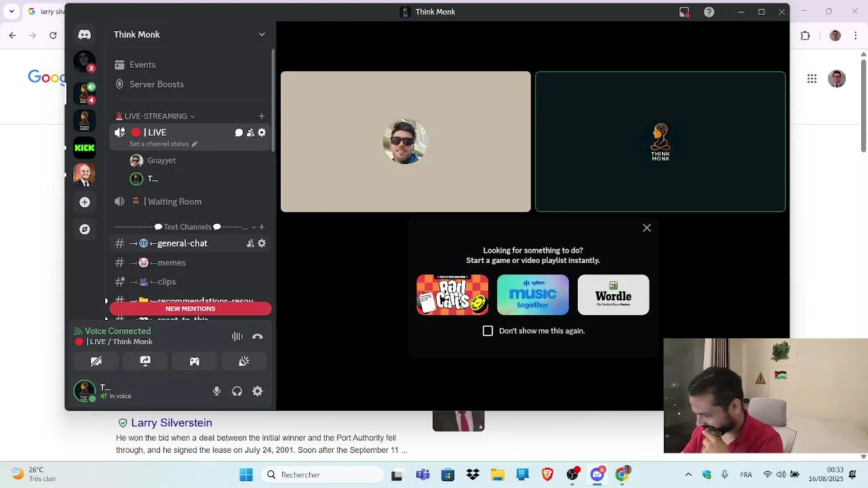Open Discord inbox icon in title bar
This screenshot has width=868, height=488.
(684, 12)
